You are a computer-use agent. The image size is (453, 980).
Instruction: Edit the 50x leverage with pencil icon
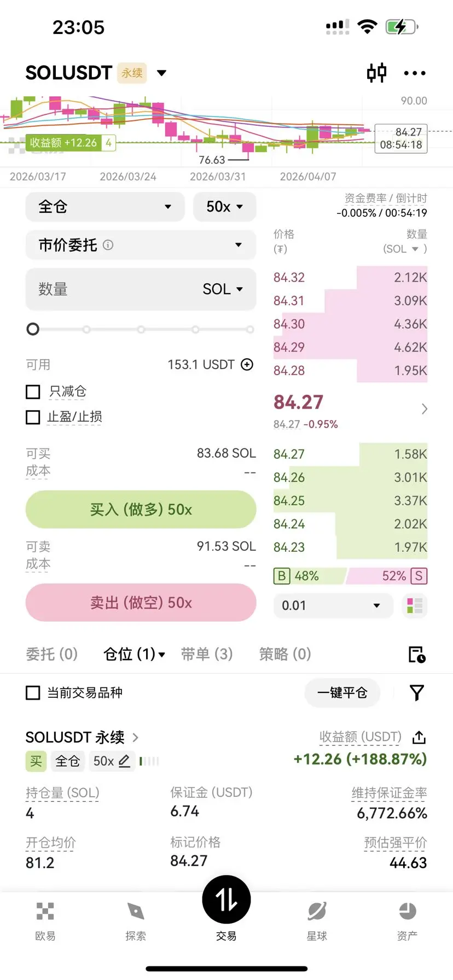[x=124, y=761]
